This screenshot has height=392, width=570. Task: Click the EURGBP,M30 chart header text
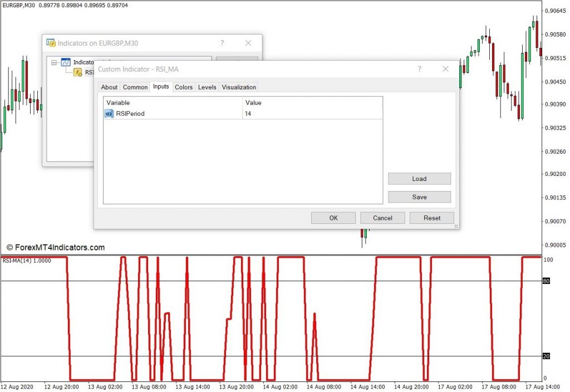click(x=65, y=6)
